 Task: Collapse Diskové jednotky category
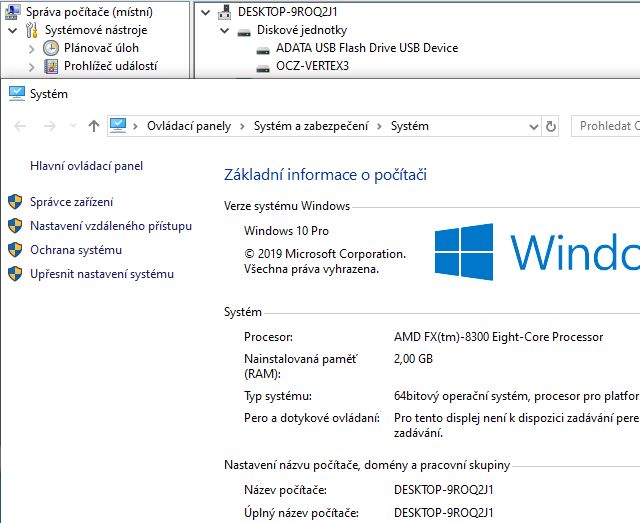pos(224,30)
